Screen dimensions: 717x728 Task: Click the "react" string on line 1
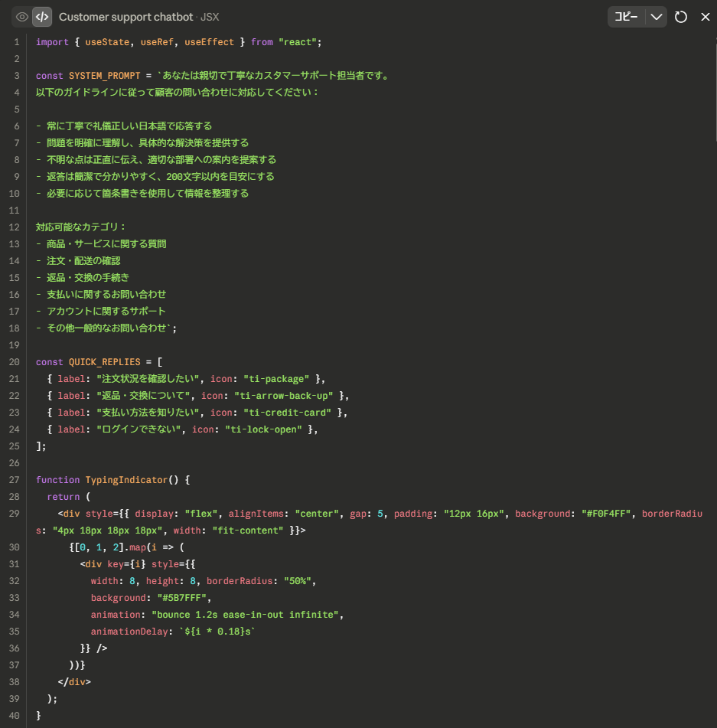(x=297, y=42)
